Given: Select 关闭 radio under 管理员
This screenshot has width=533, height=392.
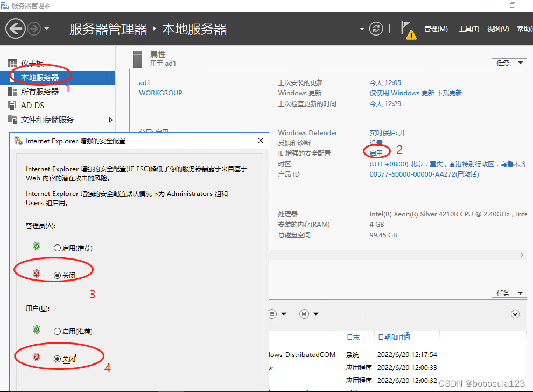Looking at the screenshot, I should tap(57, 275).
